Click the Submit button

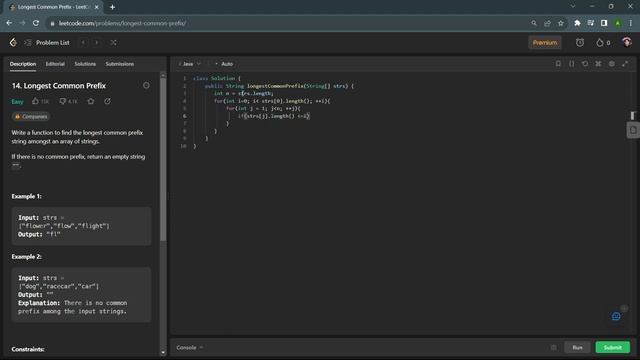[x=613, y=347]
